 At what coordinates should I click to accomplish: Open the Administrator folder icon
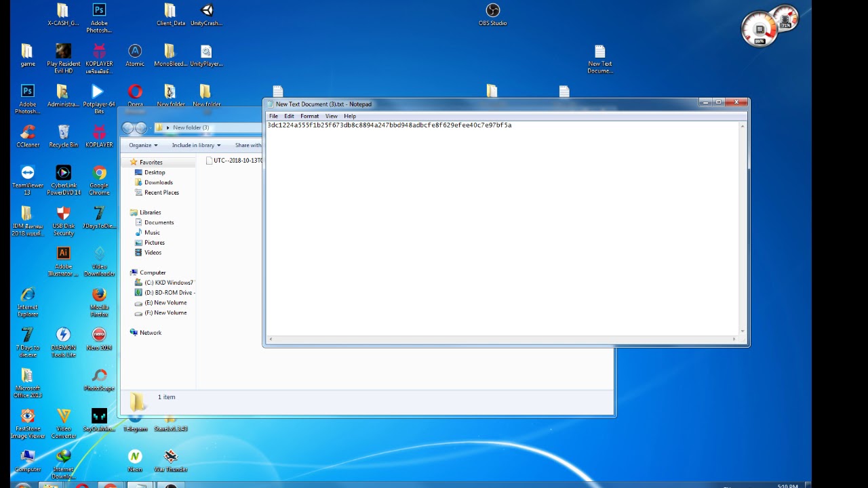63,96
